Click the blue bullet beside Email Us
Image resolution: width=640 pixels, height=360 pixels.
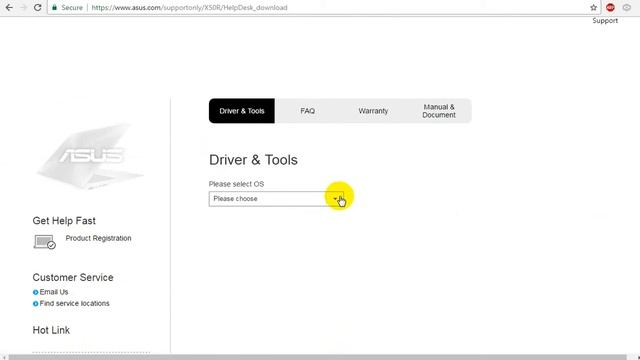[x=36, y=292]
